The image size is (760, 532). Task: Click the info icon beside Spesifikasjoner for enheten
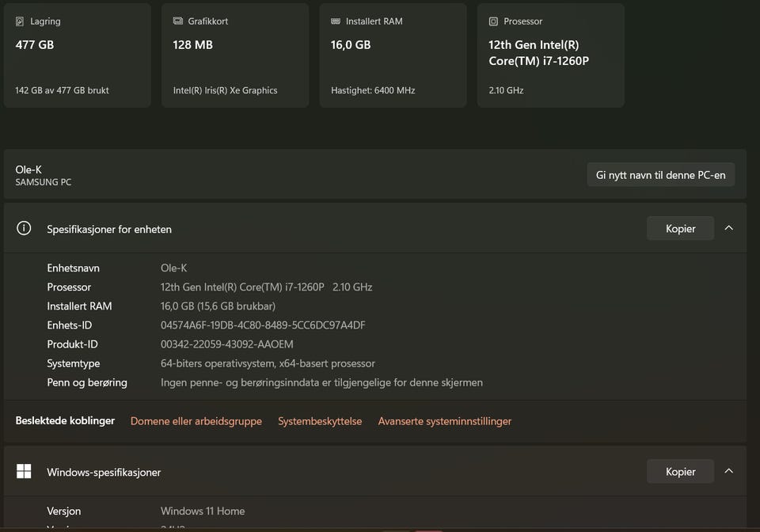coord(24,228)
